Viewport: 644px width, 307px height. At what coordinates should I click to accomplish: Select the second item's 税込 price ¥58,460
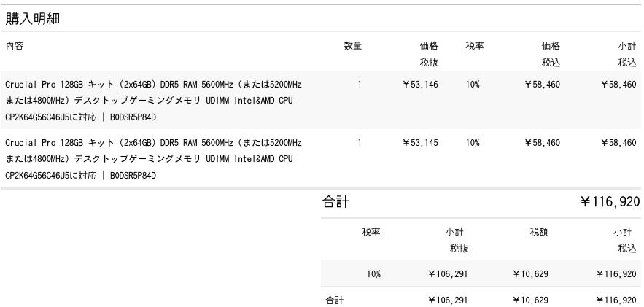[x=542, y=143]
